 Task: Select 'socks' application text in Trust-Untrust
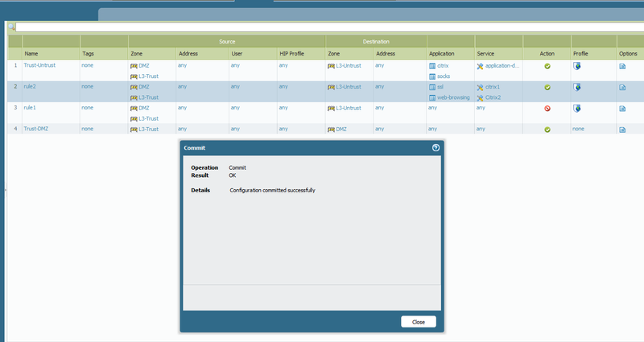click(x=444, y=76)
